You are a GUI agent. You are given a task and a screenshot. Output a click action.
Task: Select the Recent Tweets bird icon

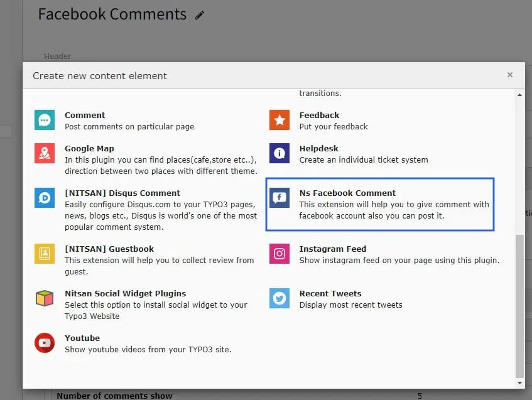pos(280,298)
